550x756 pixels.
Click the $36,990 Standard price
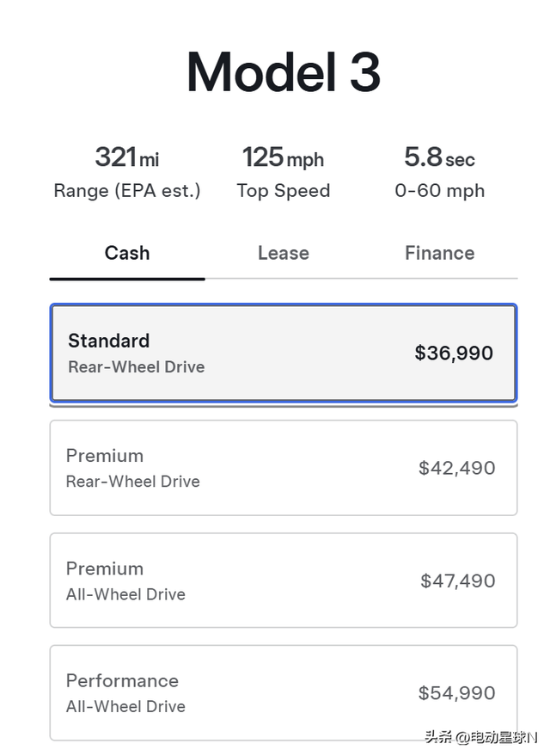coord(454,353)
